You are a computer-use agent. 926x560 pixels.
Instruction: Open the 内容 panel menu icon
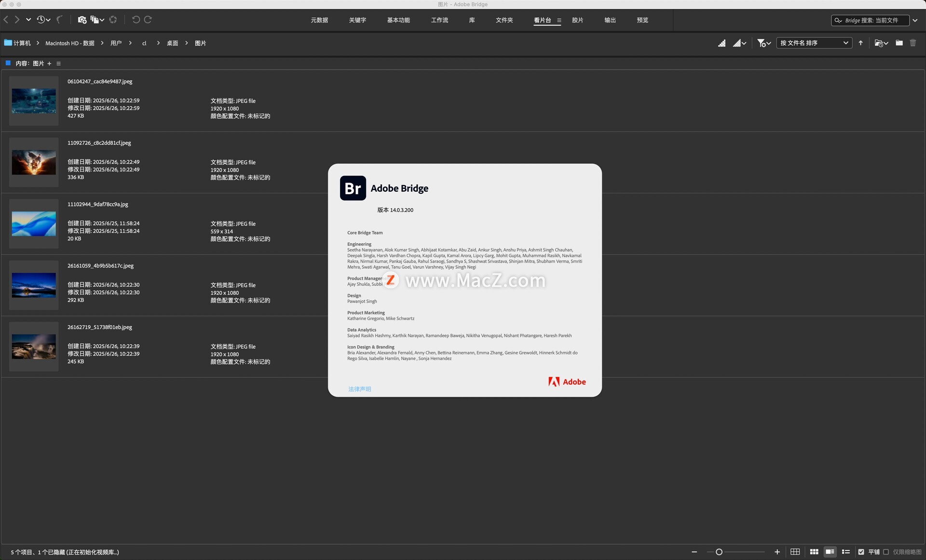[58, 64]
